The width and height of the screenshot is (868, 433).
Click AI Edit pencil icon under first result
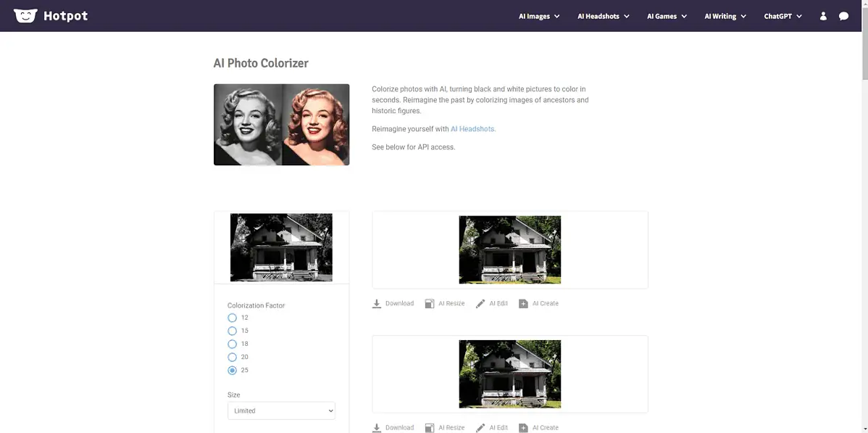pyautogui.click(x=480, y=304)
